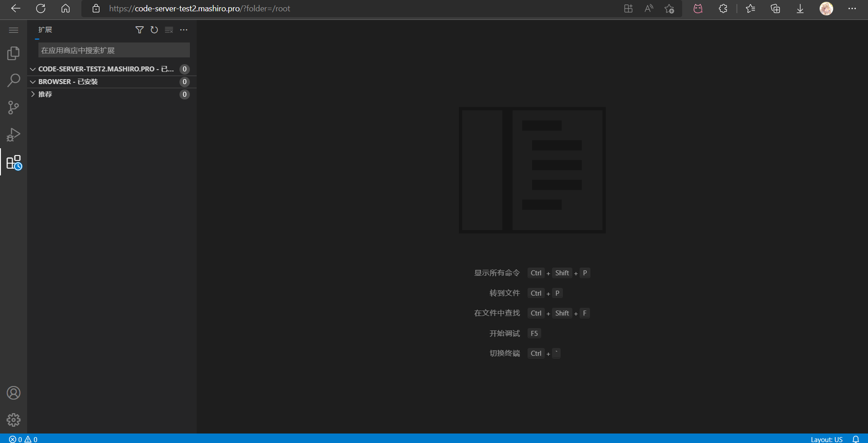Click the extension marketplace search box
Image resolution: width=868 pixels, height=443 pixels.
(x=113, y=50)
